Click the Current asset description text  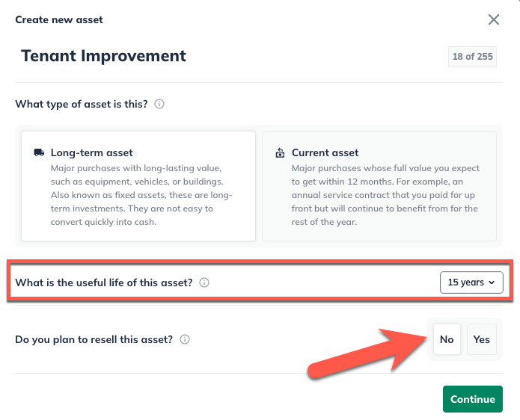pyautogui.click(x=385, y=195)
